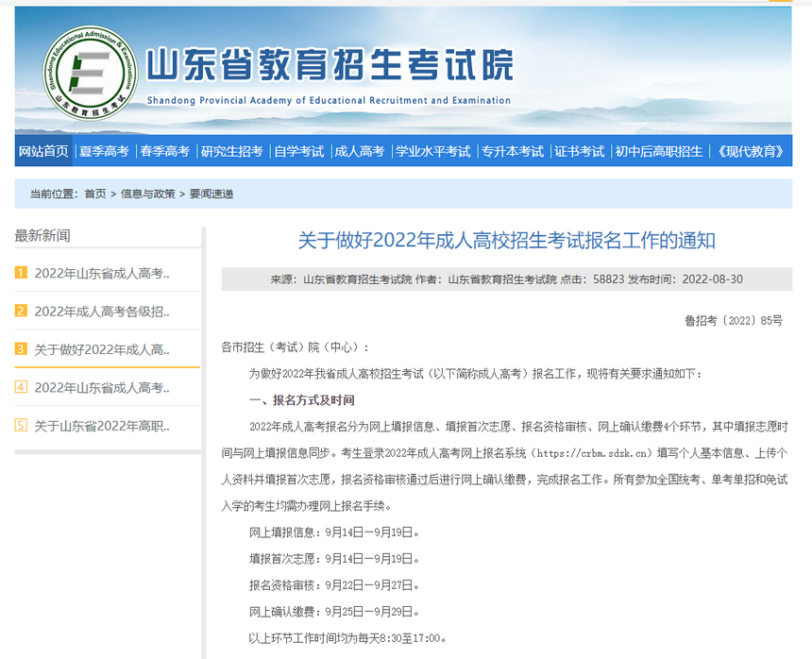Click the line about daily hours 8:30至17:00
Screen dimensions: 812x659
[x=347, y=638]
